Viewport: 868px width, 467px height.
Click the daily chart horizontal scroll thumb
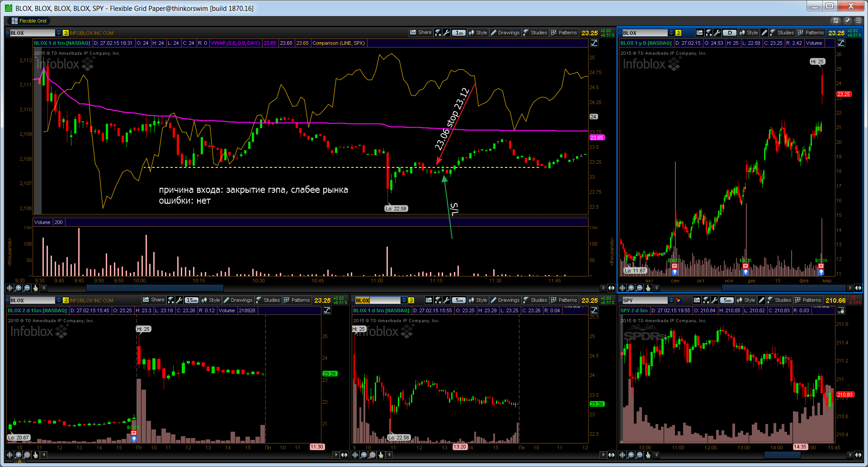(x=784, y=288)
